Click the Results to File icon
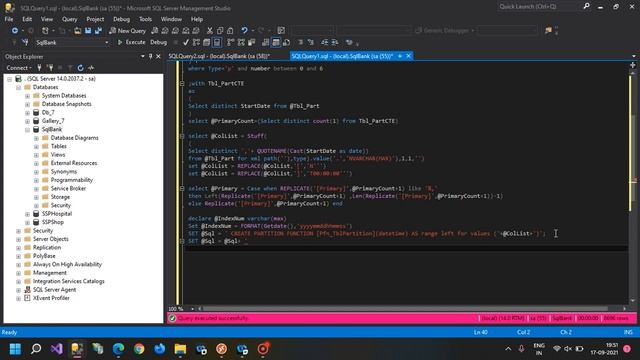640x360 pixels. pos(286,42)
